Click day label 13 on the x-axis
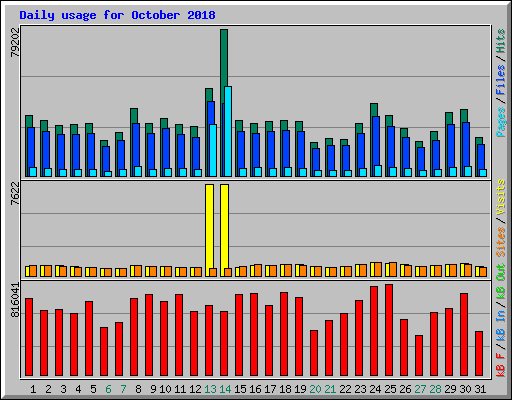This screenshot has width=512, height=400. (x=210, y=389)
